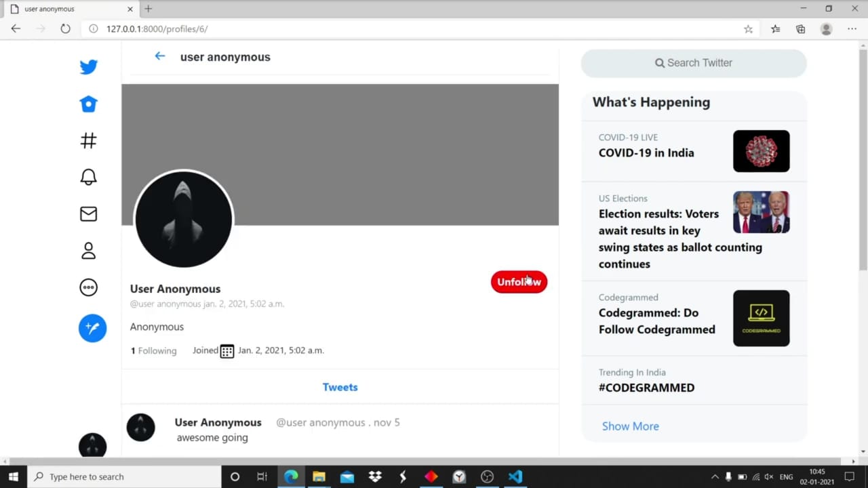The image size is (868, 488).
Task: Open the Home icon in sidebar
Action: click(88, 104)
